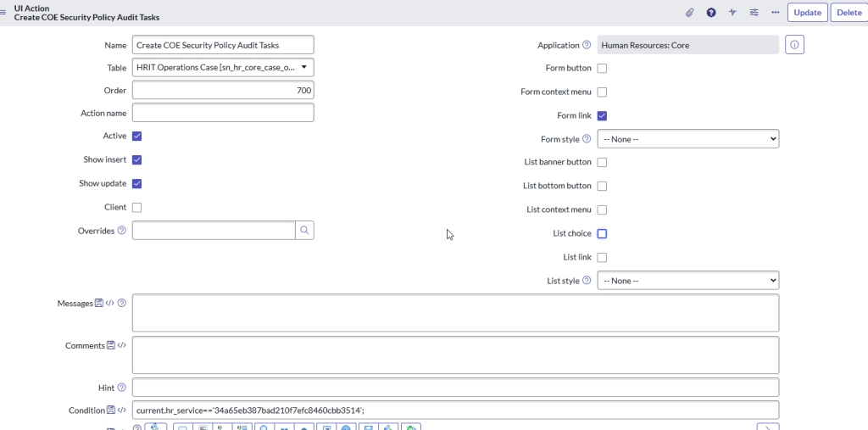Image resolution: width=868 pixels, height=430 pixels.
Task: Expand the List style dropdown
Action: tap(687, 281)
